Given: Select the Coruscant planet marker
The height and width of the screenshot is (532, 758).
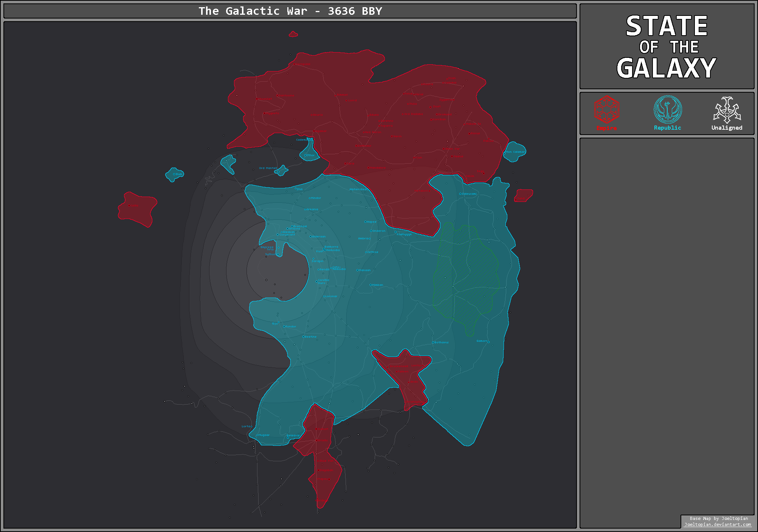Looking at the screenshot, I should click(x=278, y=235).
